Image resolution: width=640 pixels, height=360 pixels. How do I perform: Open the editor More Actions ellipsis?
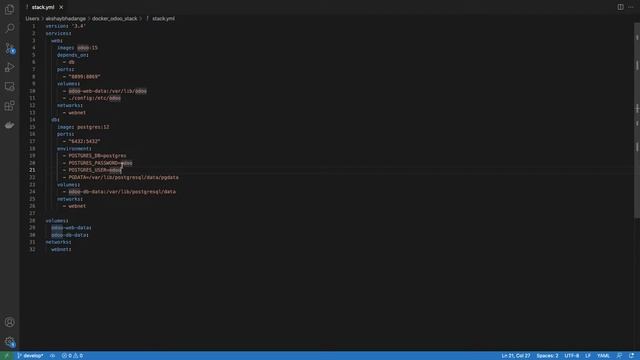[631, 7]
